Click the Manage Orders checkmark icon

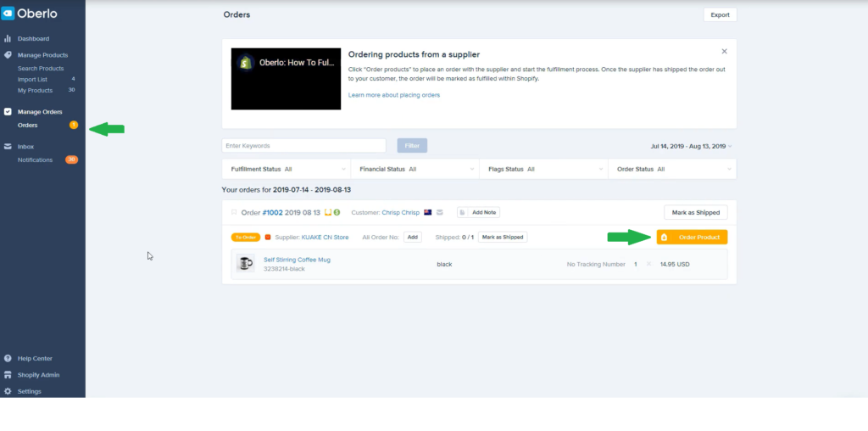(8, 112)
